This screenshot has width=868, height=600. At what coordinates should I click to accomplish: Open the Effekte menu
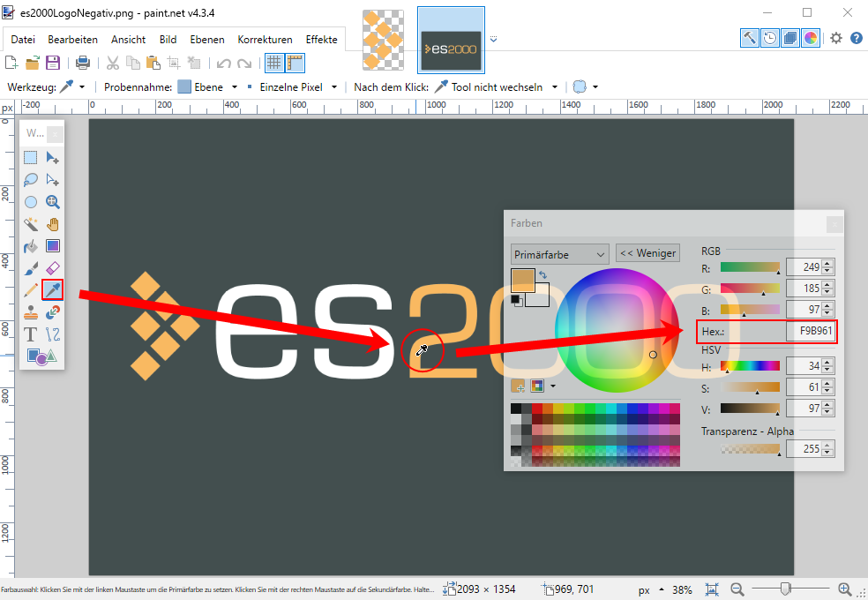(x=321, y=40)
